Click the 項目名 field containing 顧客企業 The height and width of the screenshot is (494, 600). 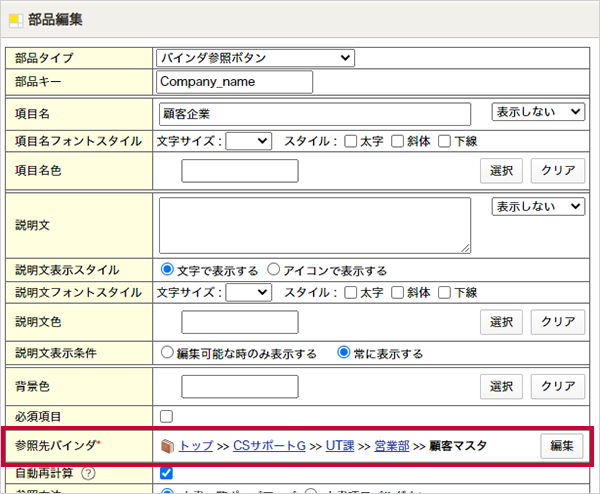pyautogui.click(x=315, y=114)
